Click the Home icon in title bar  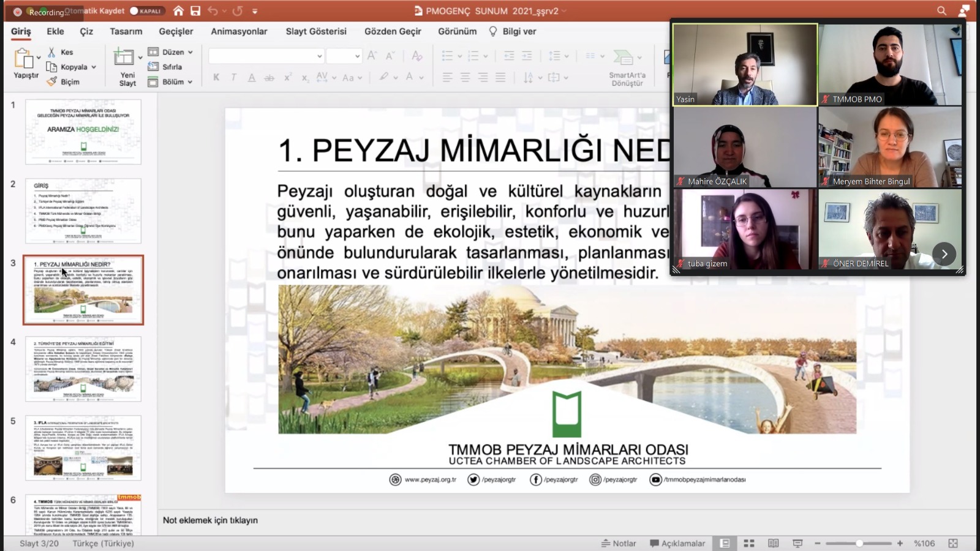pyautogui.click(x=178, y=10)
